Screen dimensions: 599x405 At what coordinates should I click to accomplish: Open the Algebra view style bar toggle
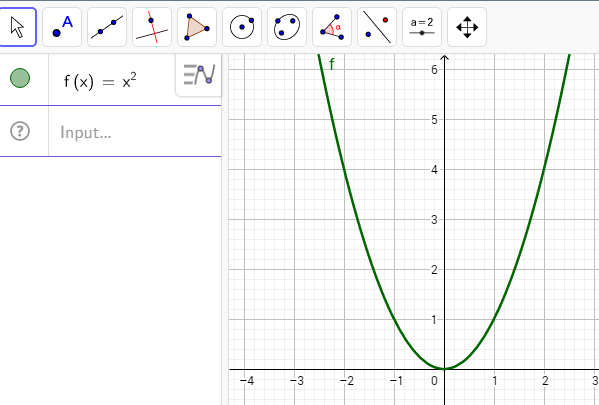[x=199, y=75]
